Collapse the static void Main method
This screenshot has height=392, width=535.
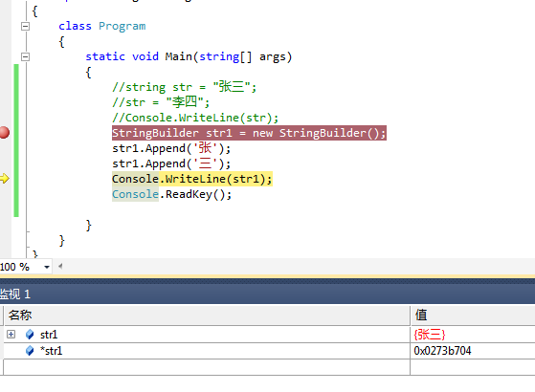click(25, 56)
